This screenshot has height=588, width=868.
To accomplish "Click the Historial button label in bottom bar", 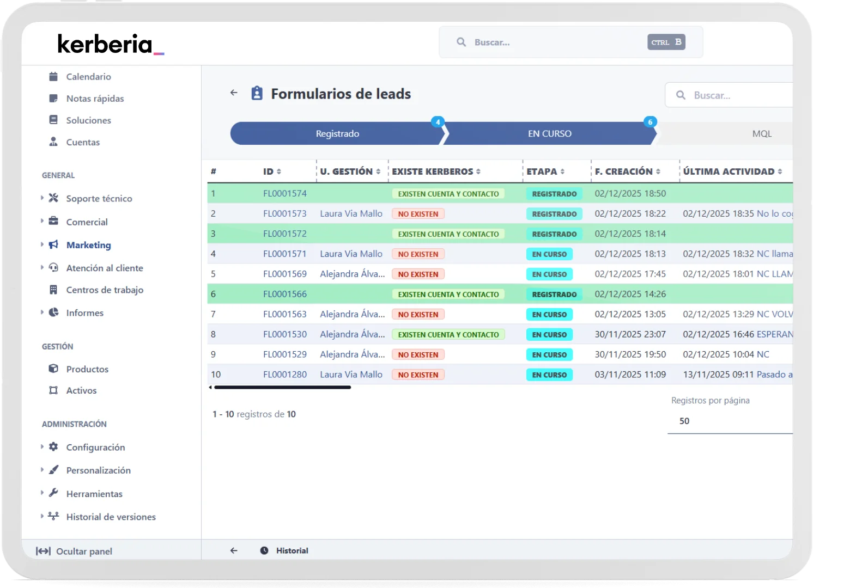I will coord(292,550).
